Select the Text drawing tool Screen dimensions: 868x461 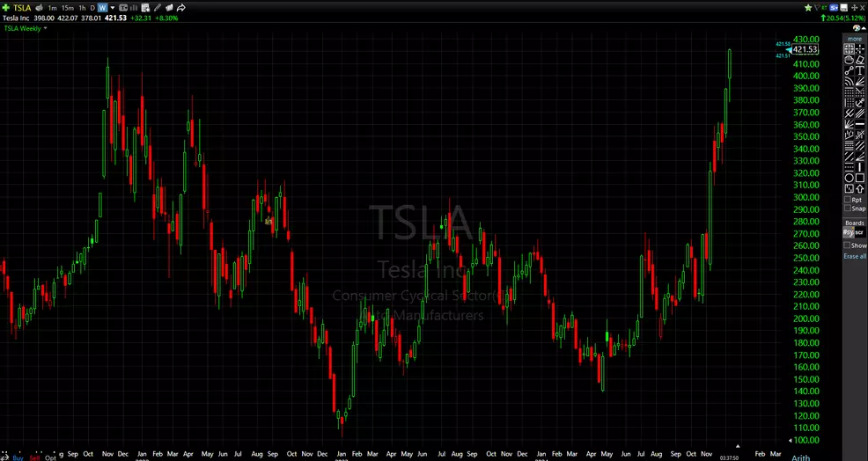[x=859, y=70]
